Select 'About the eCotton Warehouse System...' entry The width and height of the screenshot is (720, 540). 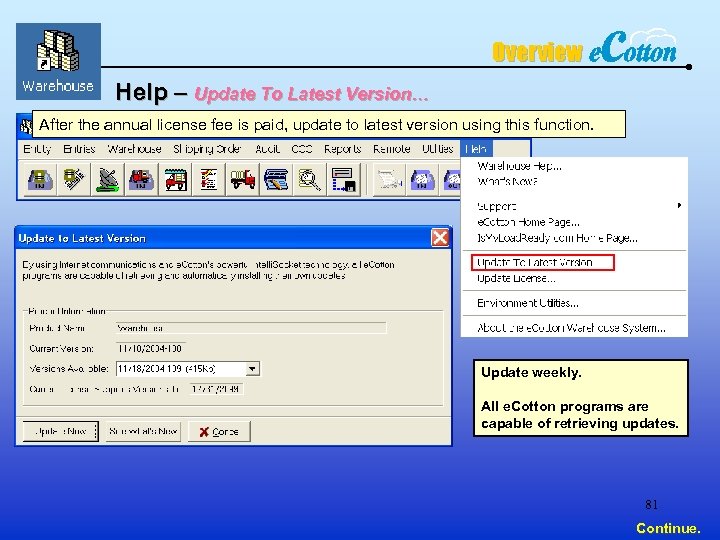571,328
